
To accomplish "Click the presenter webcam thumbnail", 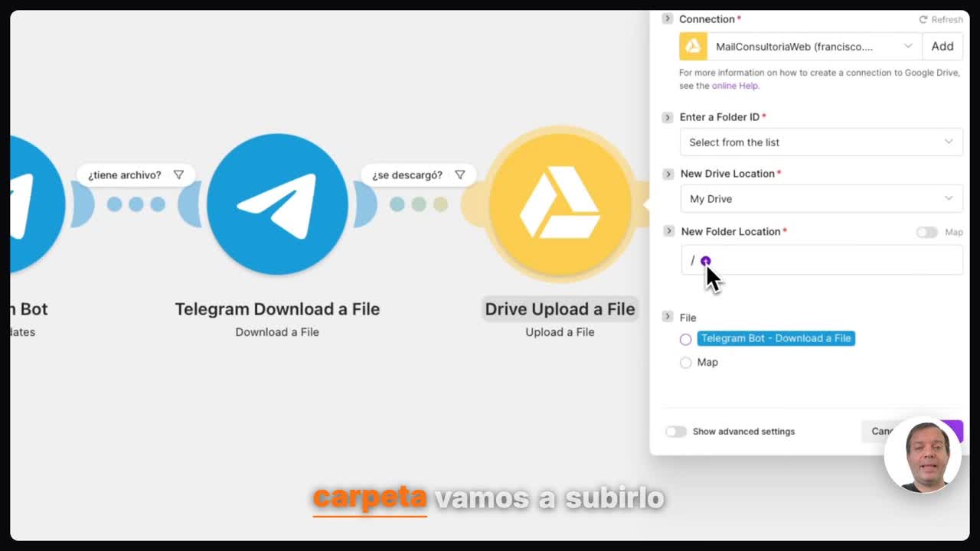I will tap(923, 455).
